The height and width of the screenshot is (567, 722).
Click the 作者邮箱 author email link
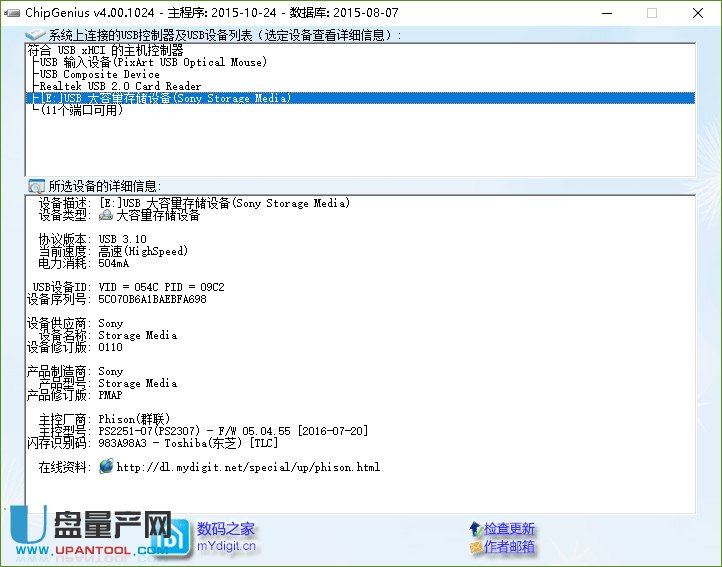[509, 547]
